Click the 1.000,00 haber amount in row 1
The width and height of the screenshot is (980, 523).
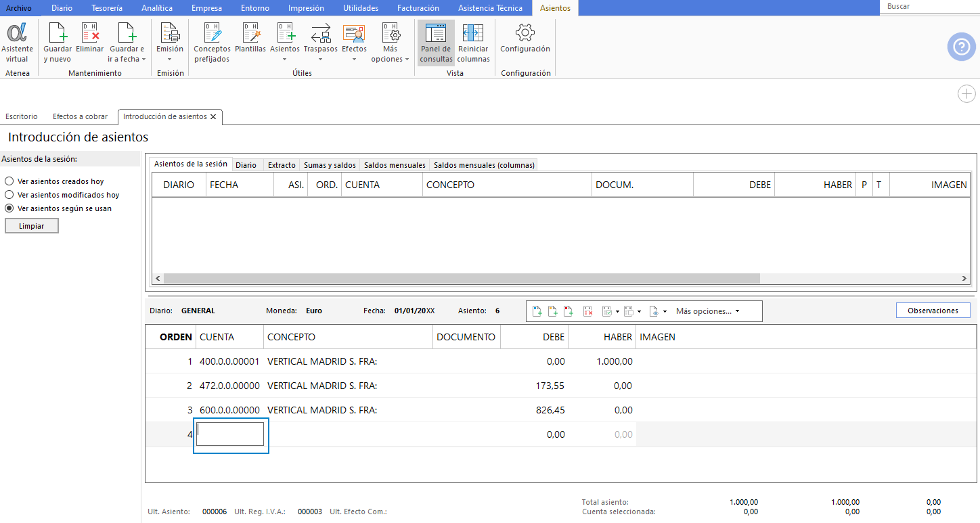[615, 361]
